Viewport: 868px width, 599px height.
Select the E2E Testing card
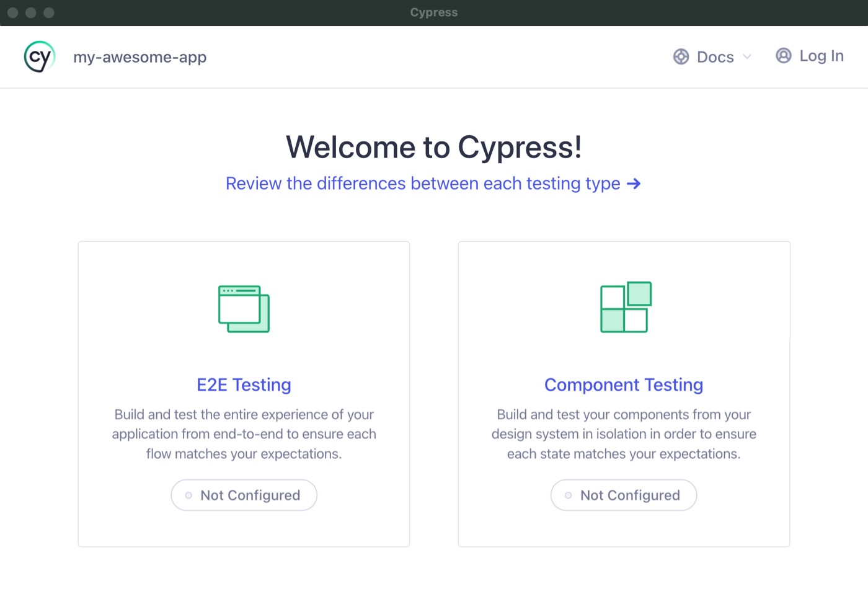(x=244, y=394)
